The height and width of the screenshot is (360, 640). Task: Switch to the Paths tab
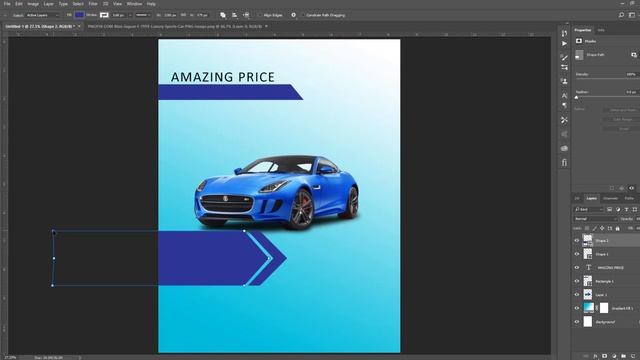(x=629, y=198)
